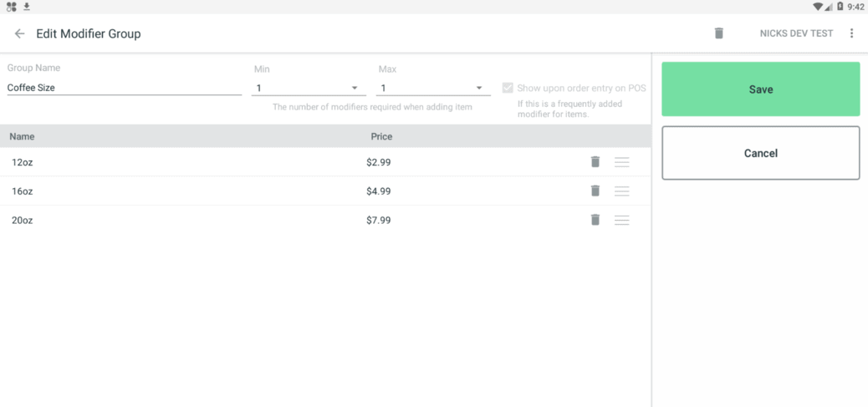Open the Max dropdown

pyautogui.click(x=432, y=88)
